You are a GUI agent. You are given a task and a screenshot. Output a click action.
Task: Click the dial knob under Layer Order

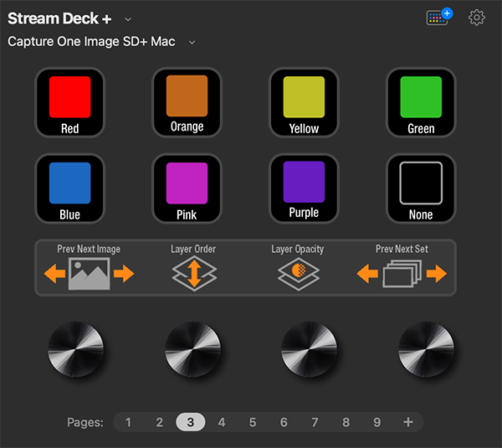[x=192, y=349]
